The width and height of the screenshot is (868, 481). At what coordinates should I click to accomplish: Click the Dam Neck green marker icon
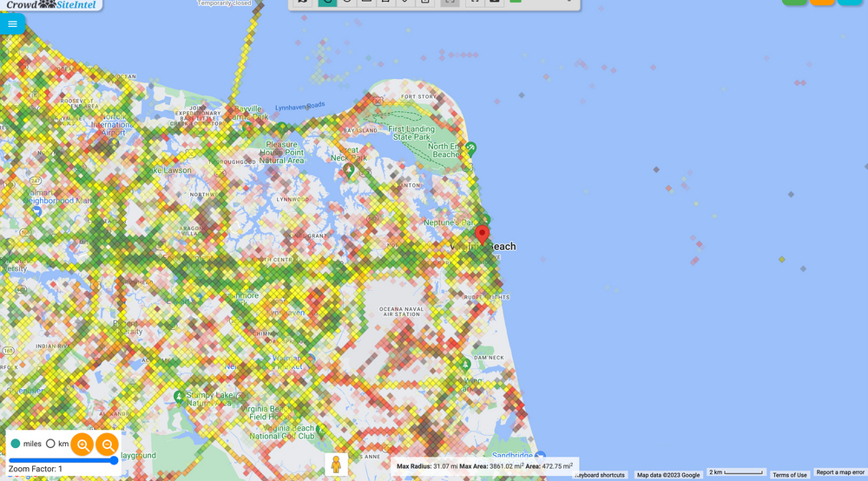pyautogui.click(x=466, y=364)
